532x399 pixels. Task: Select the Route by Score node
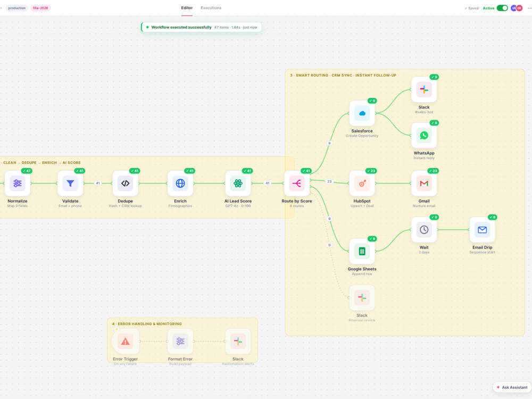(x=296, y=183)
